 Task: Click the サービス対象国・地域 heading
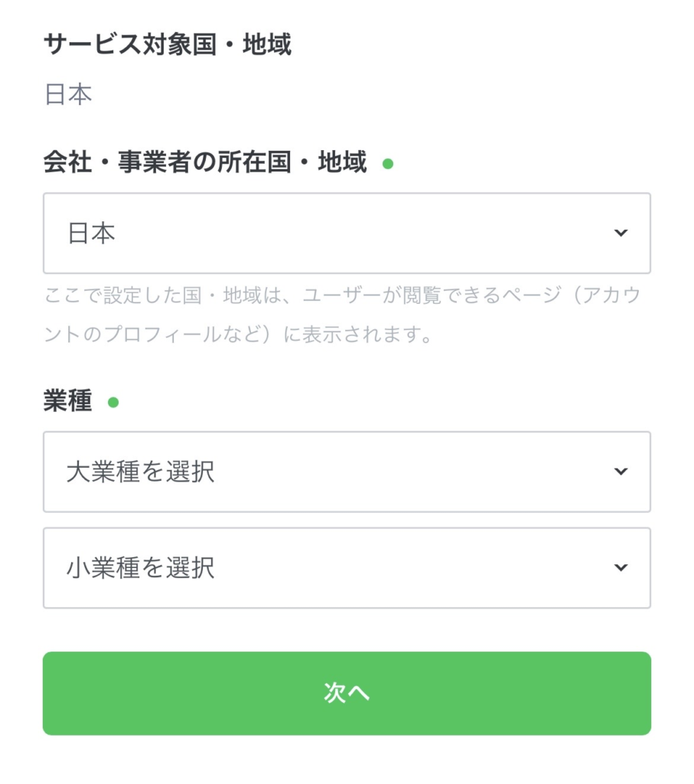tap(168, 44)
